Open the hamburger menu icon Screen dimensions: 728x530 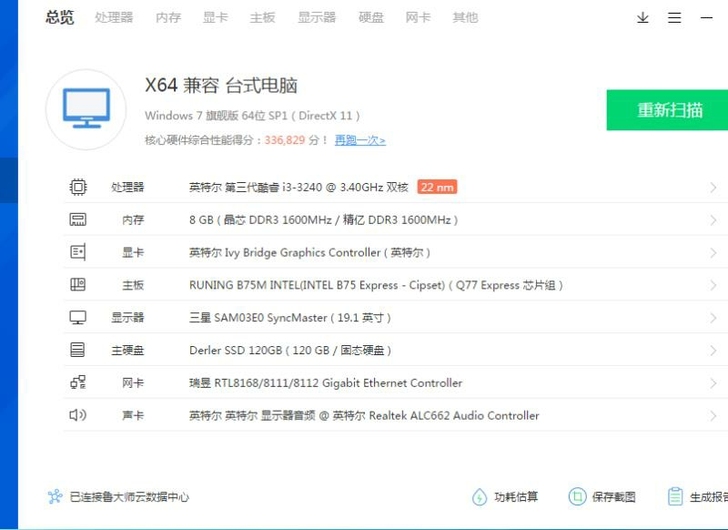pyautogui.click(x=675, y=18)
